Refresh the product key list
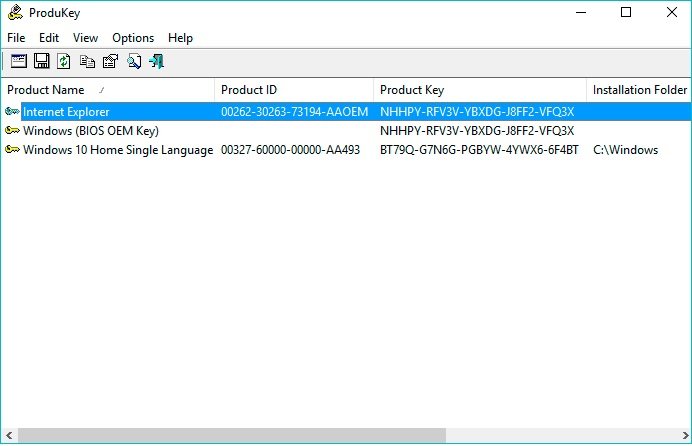This screenshot has width=692, height=446. (x=64, y=62)
